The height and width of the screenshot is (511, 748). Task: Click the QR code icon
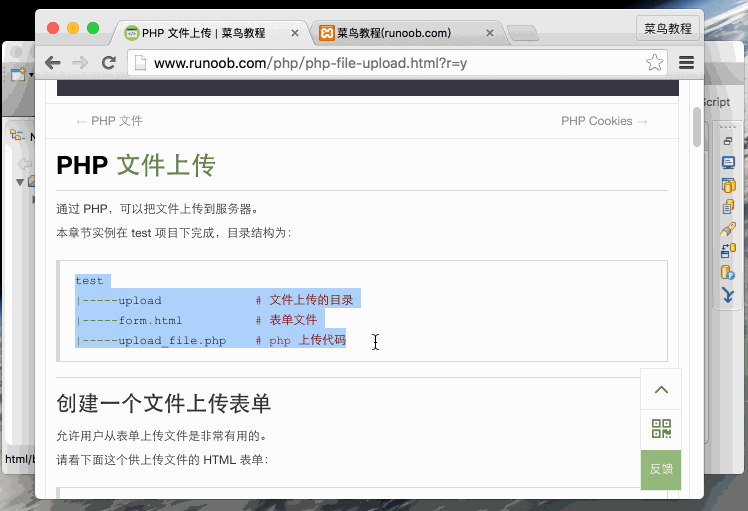[661, 429]
